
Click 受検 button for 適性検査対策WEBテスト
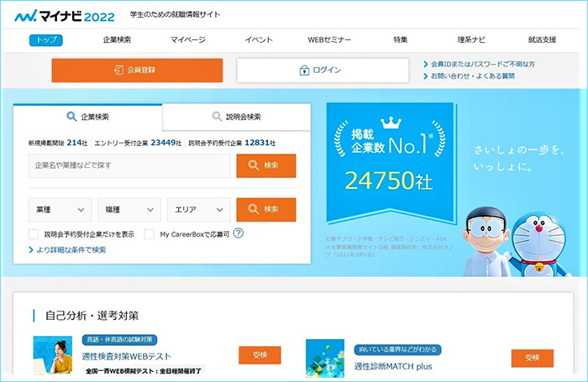click(260, 355)
